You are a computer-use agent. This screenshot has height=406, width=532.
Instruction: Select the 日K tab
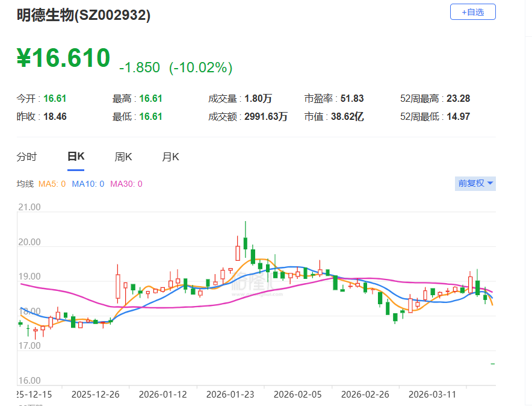(x=76, y=157)
